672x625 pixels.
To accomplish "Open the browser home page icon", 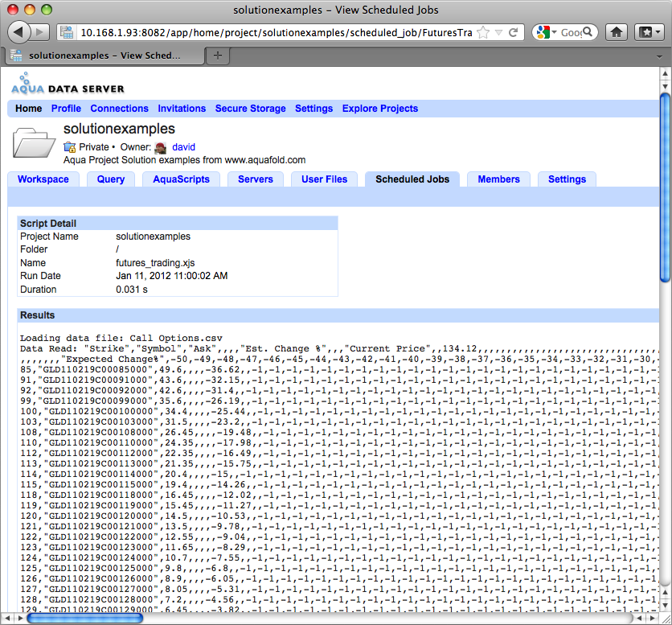I will tap(617, 32).
